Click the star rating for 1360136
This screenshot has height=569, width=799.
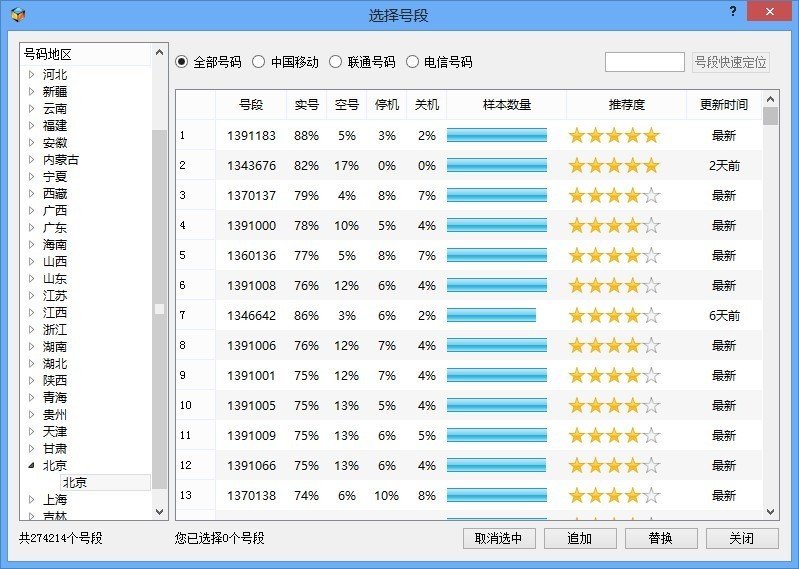coord(614,255)
